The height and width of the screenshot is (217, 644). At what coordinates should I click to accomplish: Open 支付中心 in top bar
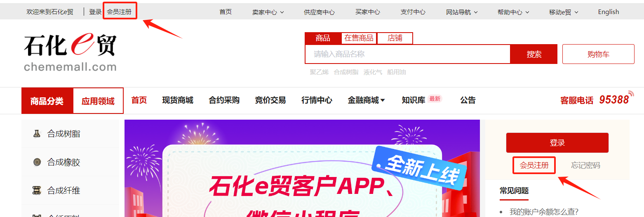coord(413,12)
